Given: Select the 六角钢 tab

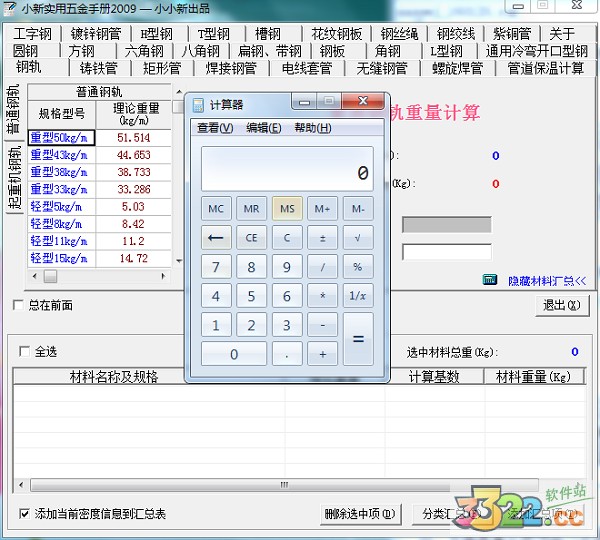Looking at the screenshot, I should (x=144, y=51).
